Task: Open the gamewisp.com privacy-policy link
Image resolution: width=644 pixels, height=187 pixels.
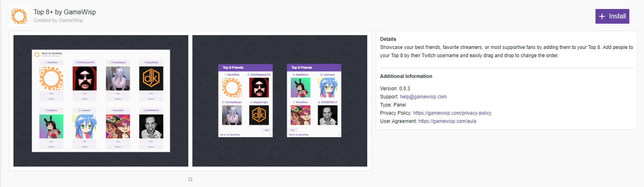Action: (452, 113)
